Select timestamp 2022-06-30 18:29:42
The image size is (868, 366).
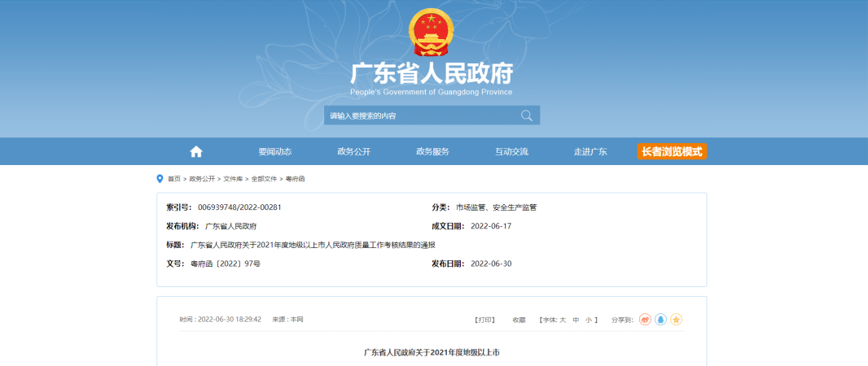click(230, 320)
